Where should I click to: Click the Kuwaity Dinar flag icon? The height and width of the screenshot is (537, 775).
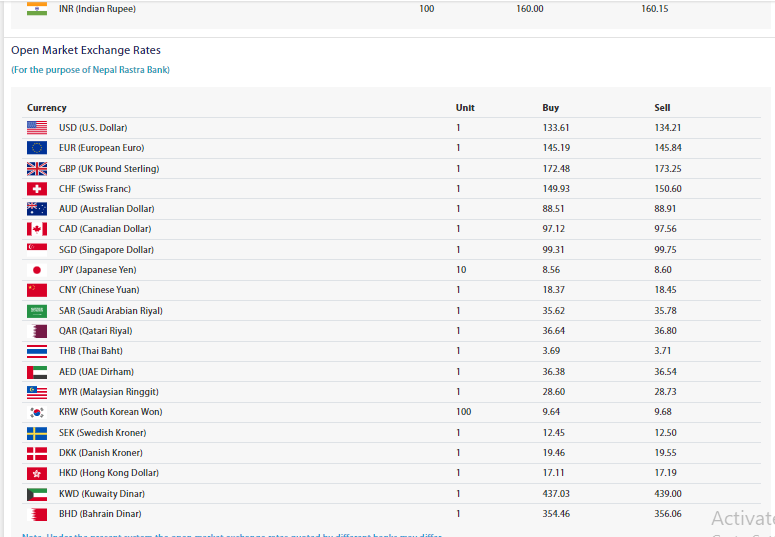[x=37, y=494]
